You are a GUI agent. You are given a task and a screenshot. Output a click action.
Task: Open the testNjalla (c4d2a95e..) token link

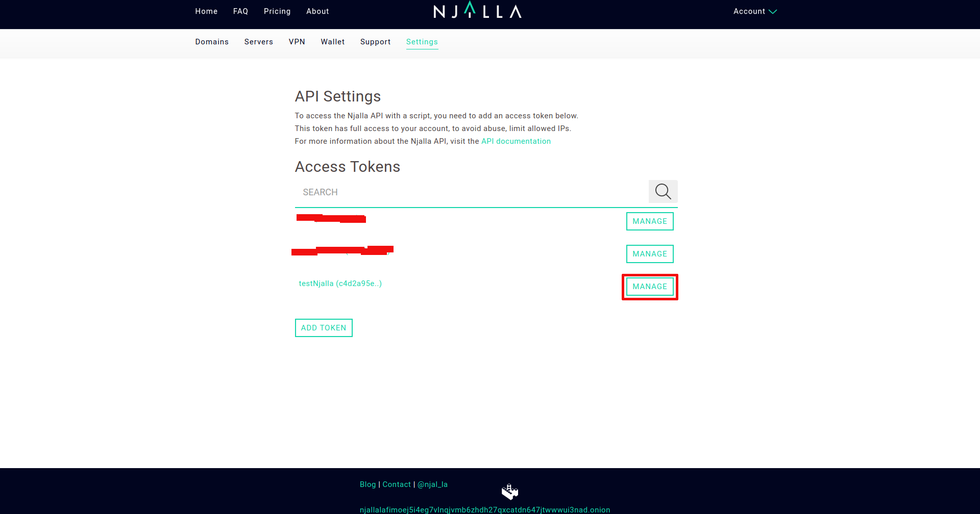[340, 284]
